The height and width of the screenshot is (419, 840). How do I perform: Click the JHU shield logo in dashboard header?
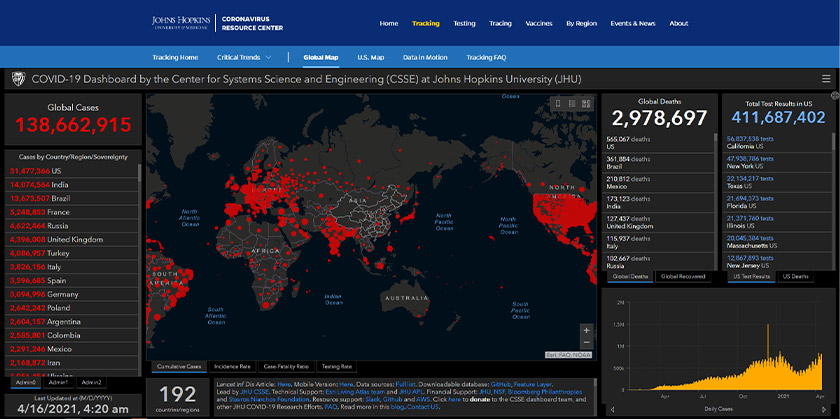(17, 79)
